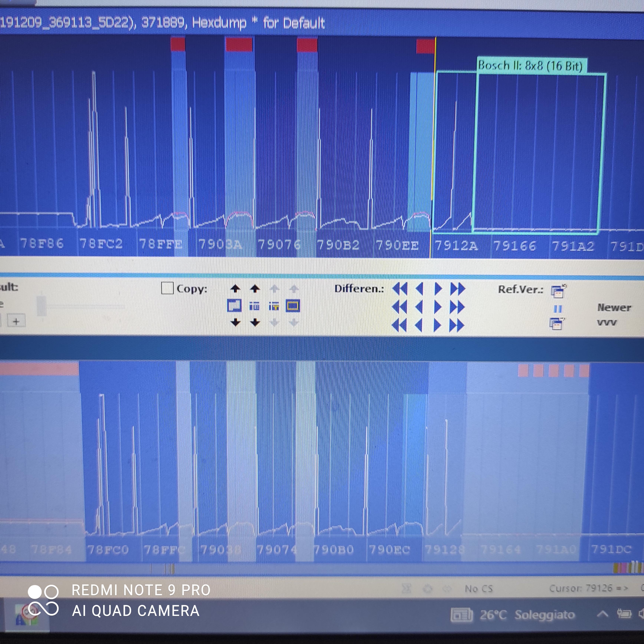Image resolution: width=644 pixels, height=644 pixels.
Task: Click address 78FC2 in upper hexdump pane
Action: (101, 244)
